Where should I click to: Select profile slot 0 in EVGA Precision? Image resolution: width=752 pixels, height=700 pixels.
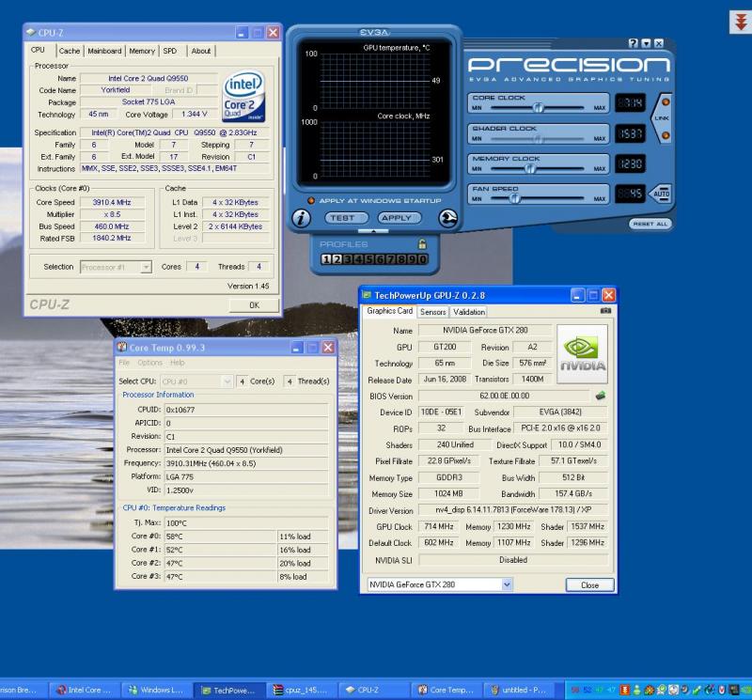422,259
